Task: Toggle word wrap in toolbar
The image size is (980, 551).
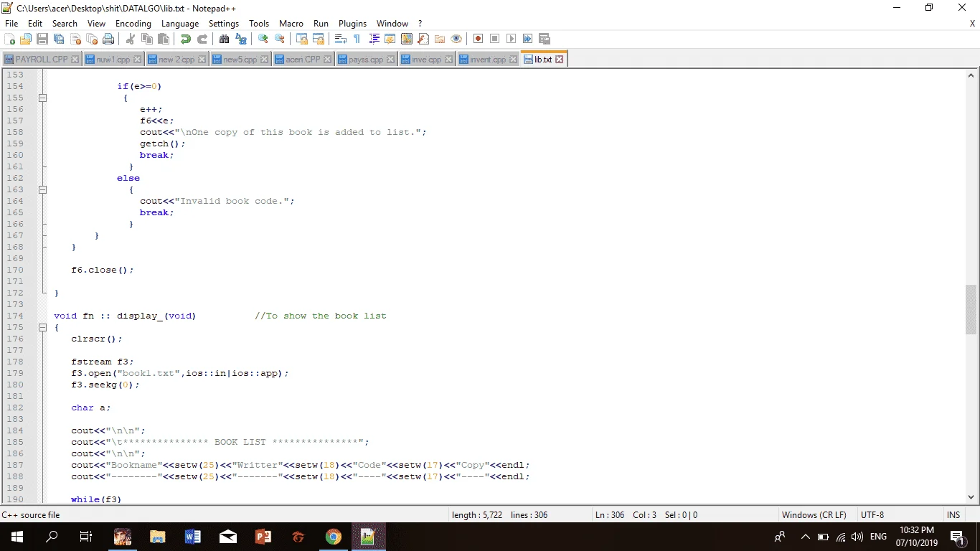Action: (341, 39)
